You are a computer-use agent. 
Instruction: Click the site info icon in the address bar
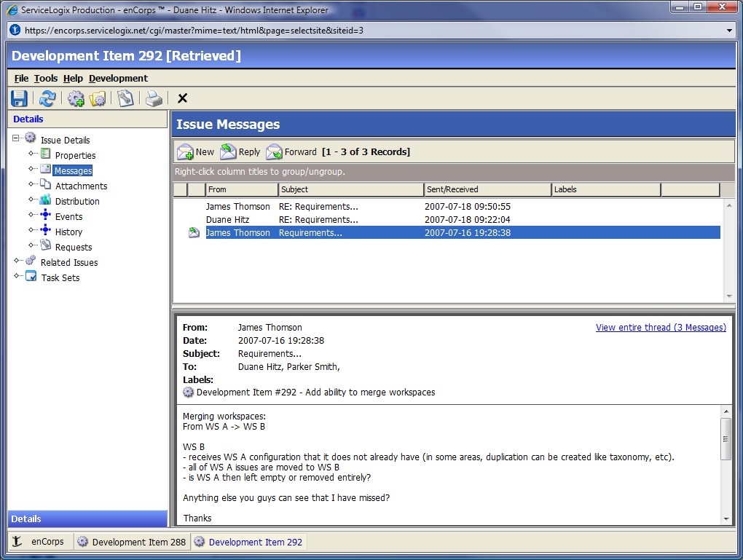click(x=15, y=31)
